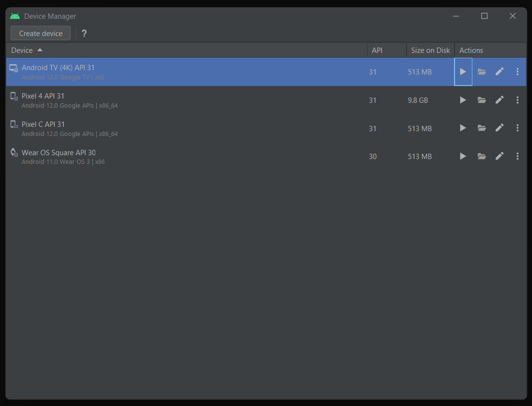Show Pixel 4 API 31 files on disk

point(482,100)
